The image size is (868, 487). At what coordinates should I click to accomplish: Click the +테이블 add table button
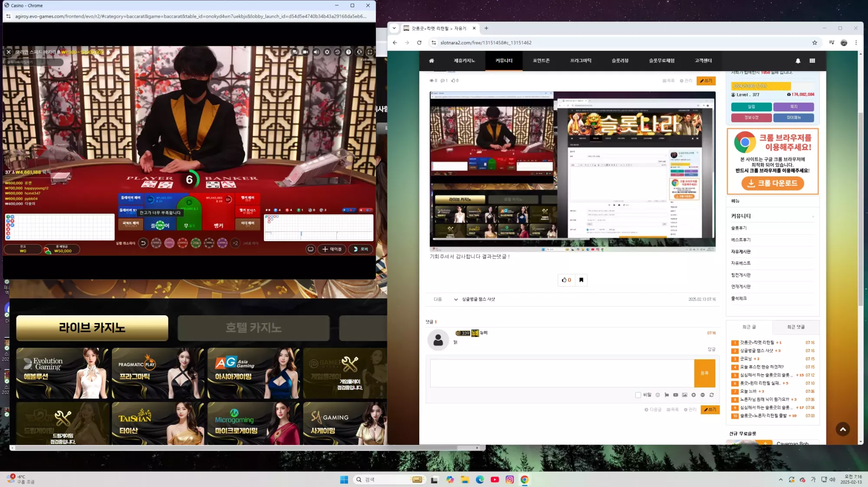tap(332, 249)
